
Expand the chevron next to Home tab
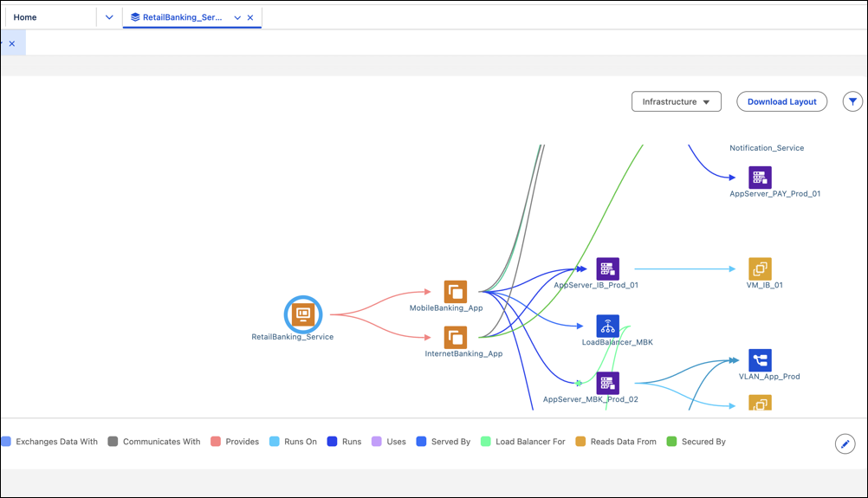tap(109, 17)
